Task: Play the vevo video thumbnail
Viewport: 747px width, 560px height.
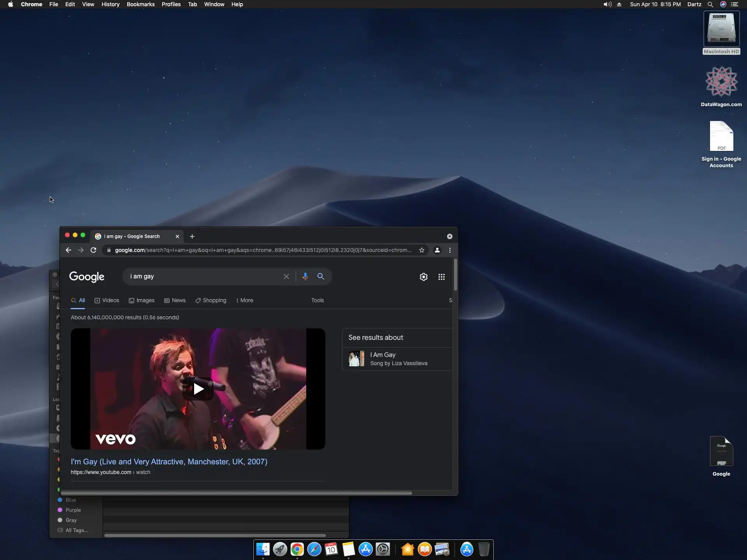Action: coord(198,388)
